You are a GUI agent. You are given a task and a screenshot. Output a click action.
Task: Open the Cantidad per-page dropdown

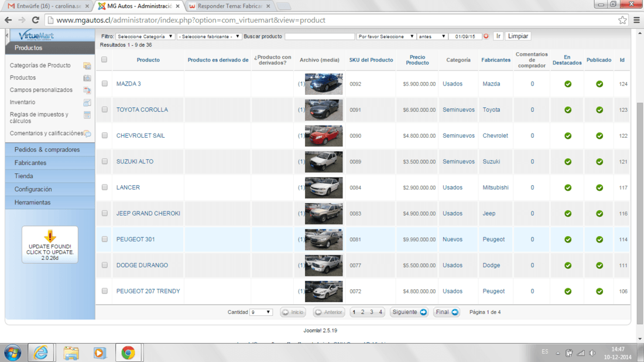(261, 312)
